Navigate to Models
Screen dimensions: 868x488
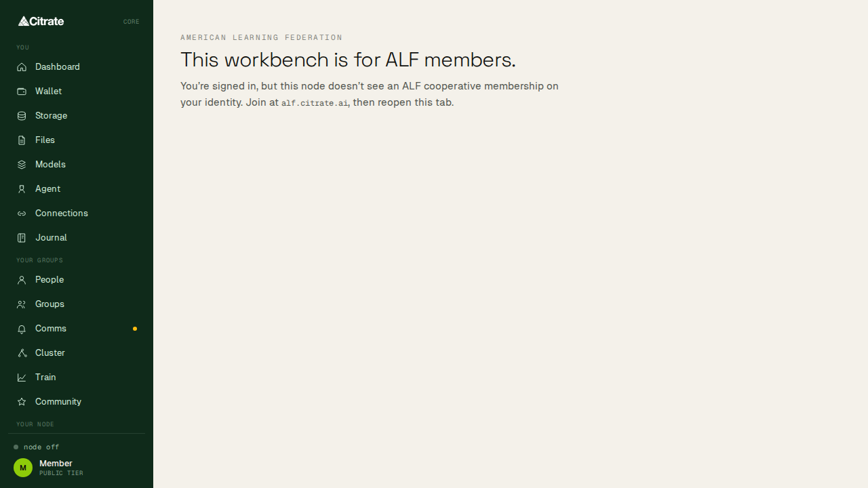click(x=77, y=165)
